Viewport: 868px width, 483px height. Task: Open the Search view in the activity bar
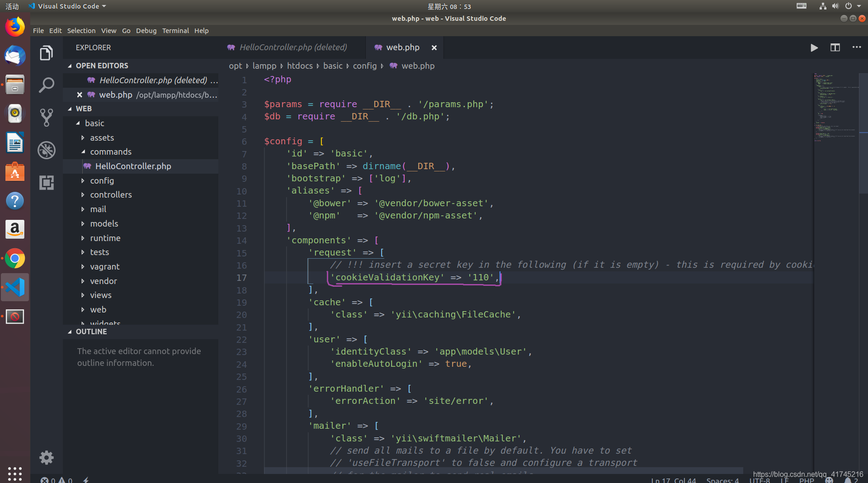[47, 85]
